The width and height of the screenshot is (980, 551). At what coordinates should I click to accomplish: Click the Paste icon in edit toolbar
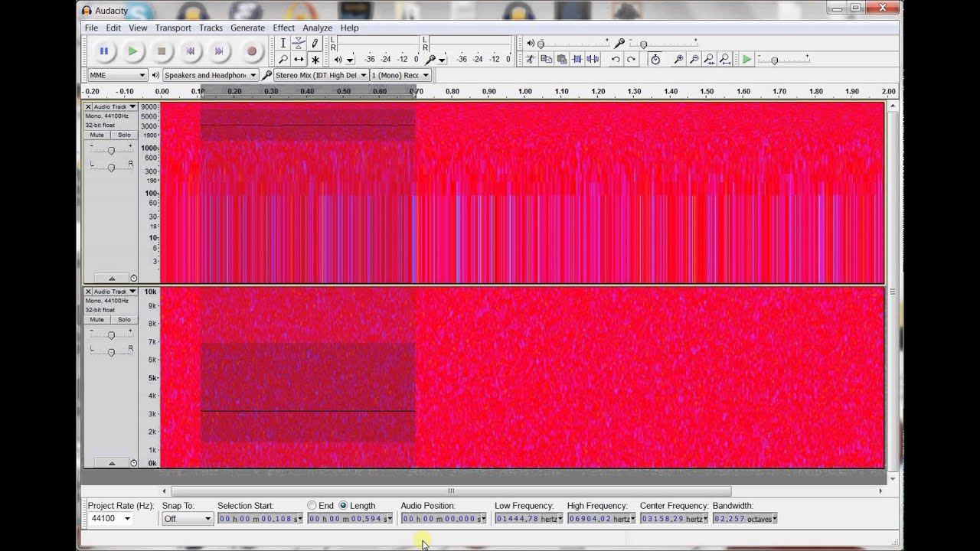click(561, 59)
